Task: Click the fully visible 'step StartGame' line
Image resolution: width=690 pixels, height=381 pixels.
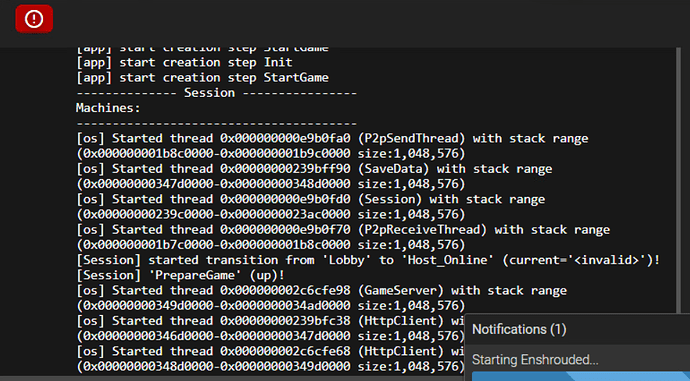Action: click(202, 77)
